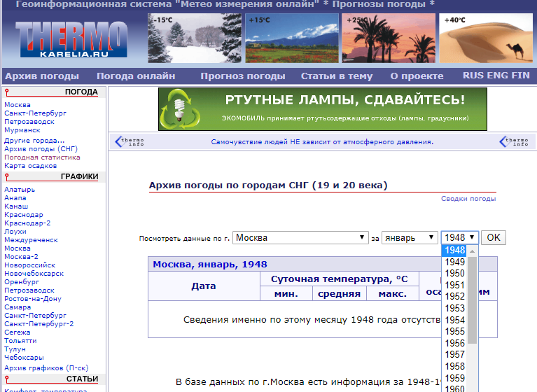Viewport: 537px width, 392px height.
Task: Click the year list scrollbar thumb
Action: coord(473,300)
